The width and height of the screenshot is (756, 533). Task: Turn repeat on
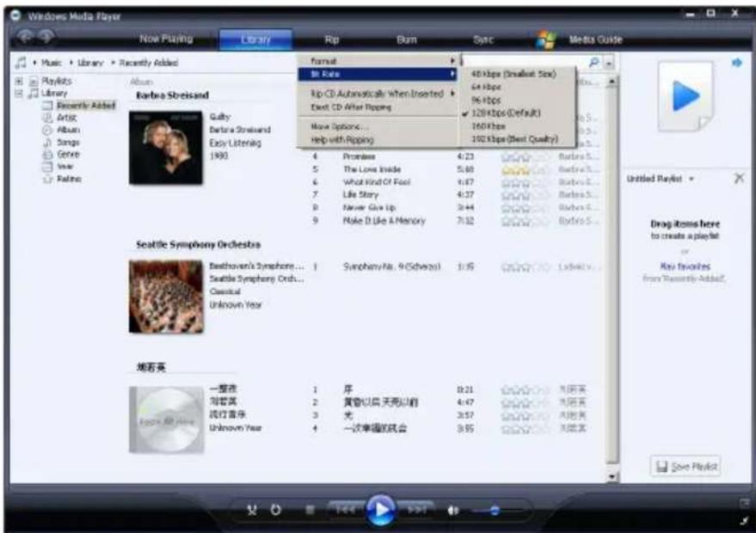point(275,510)
